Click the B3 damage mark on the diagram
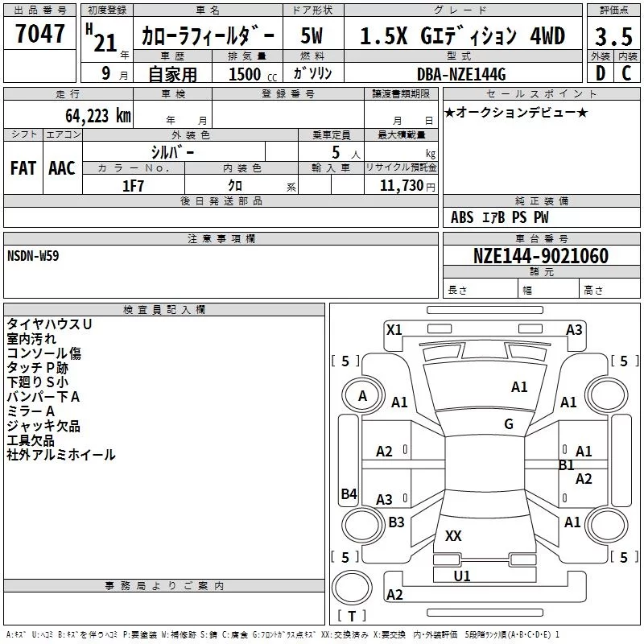Image resolution: width=644 pixels, height=644 pixels. (x=396, y=522)
